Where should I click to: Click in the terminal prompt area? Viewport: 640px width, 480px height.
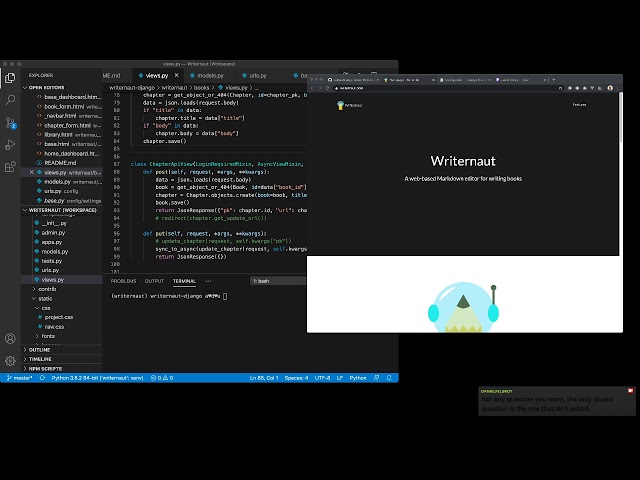tap(225, 296)
